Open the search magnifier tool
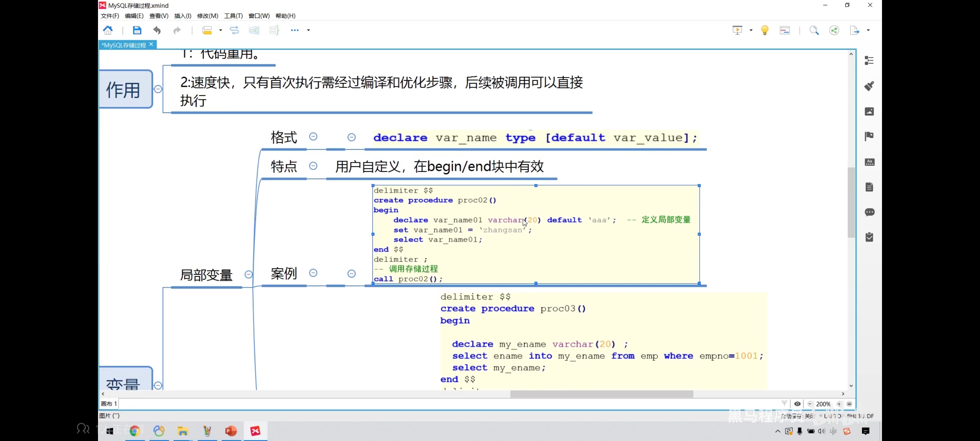This screenshot has height=441, width=980. pyautogui.click(x=814, y=30)
